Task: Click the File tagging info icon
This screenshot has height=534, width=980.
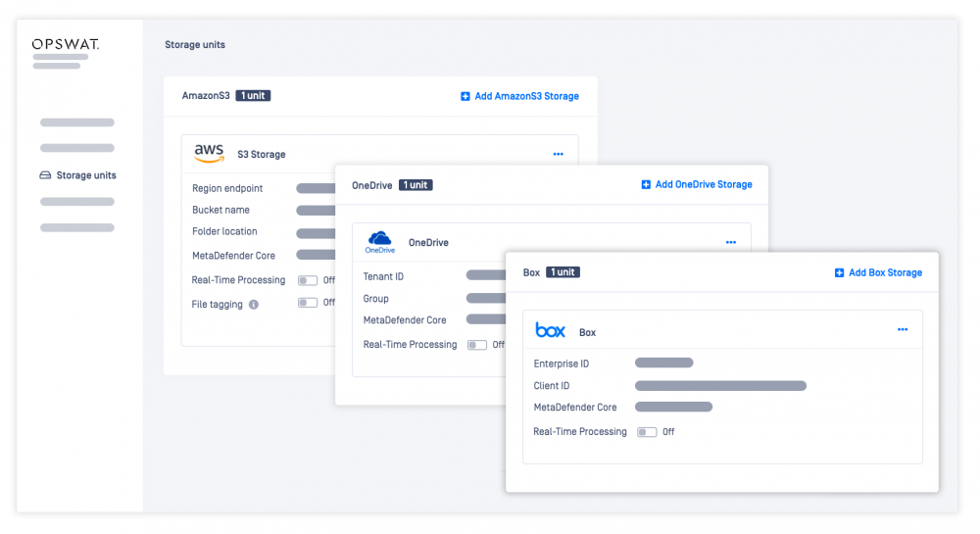Action: pyautogui.click(x=254, y=305)
